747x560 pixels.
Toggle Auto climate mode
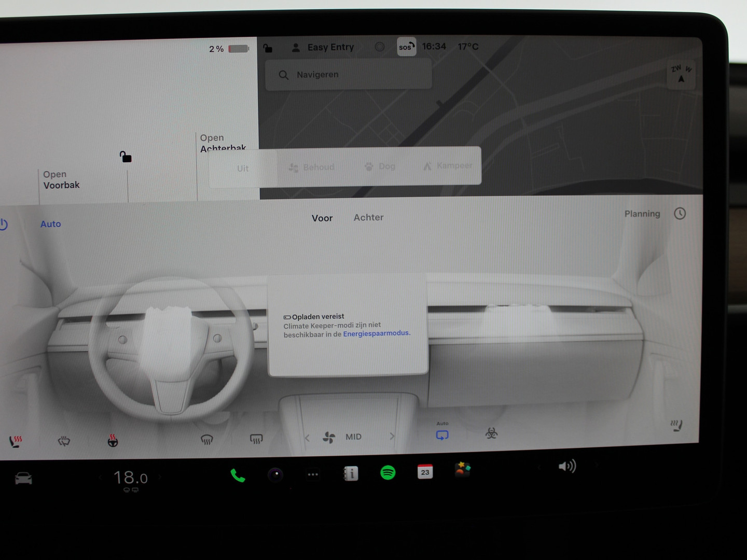(x=51, y=224)
